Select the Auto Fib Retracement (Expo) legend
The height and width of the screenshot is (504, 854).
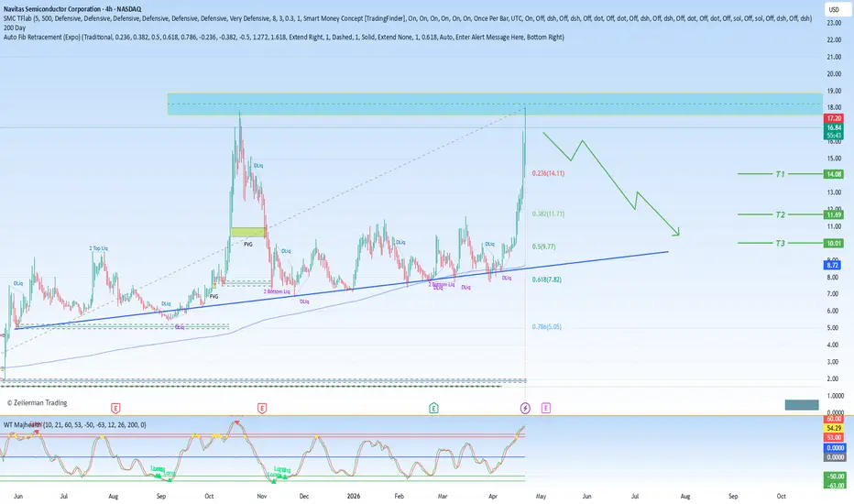[x=284, y=37]
